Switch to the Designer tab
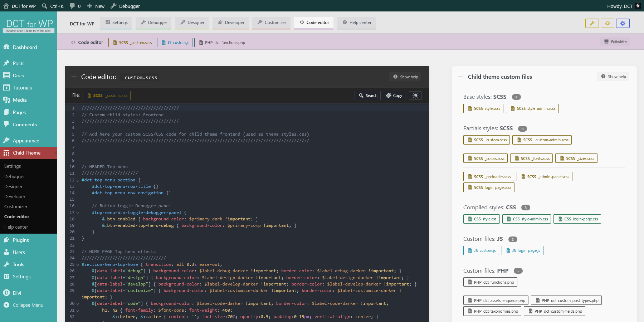 (x=192, y=23)
